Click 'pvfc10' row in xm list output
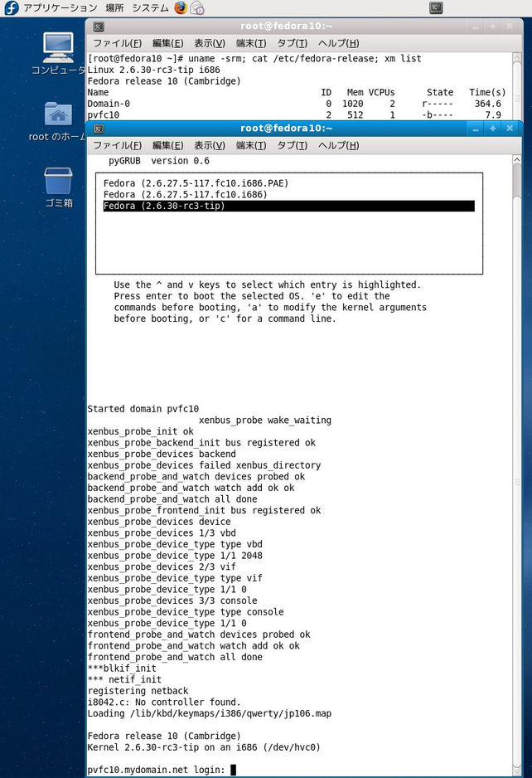Image resolution: width=532 pixels, height=778 pixels. pyautogui.click(x=294, y=115)
